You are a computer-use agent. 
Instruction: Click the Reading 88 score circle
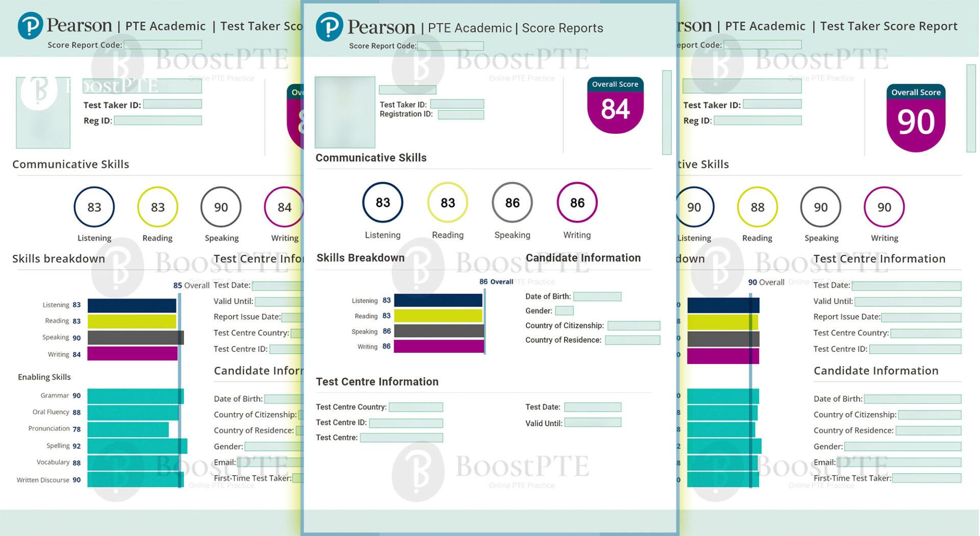pyautogui.click(x=757, y=207)
